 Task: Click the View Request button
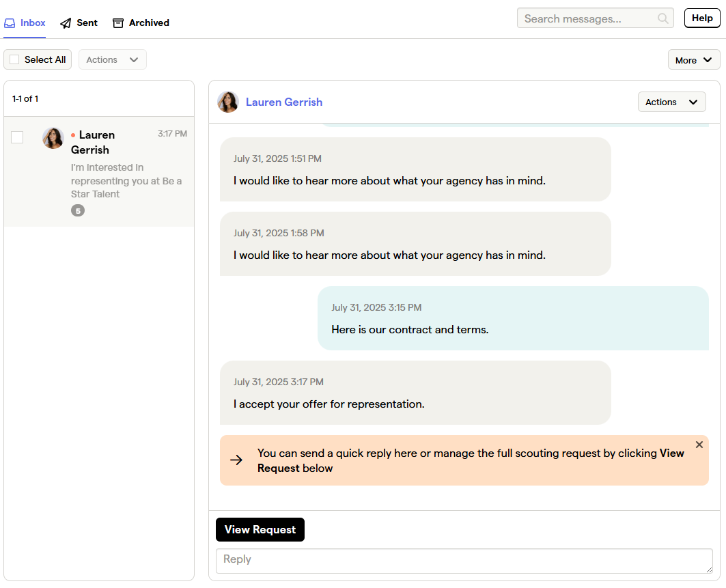tap(260, 529)
